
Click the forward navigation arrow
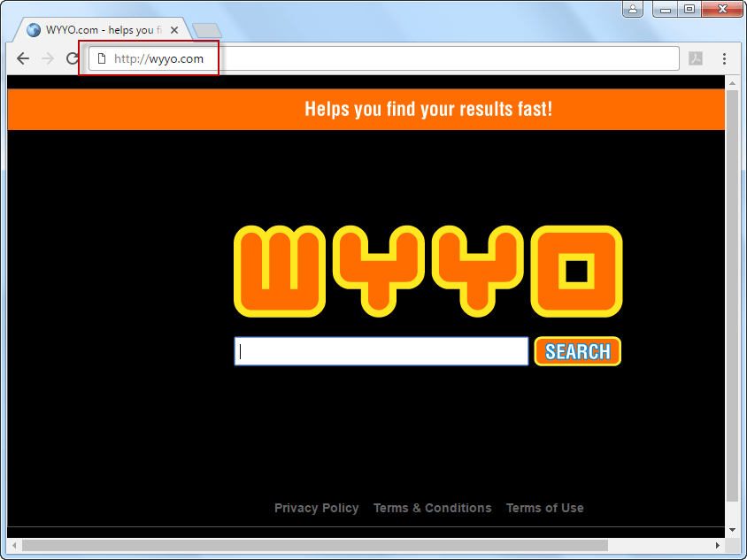(48, 58)
